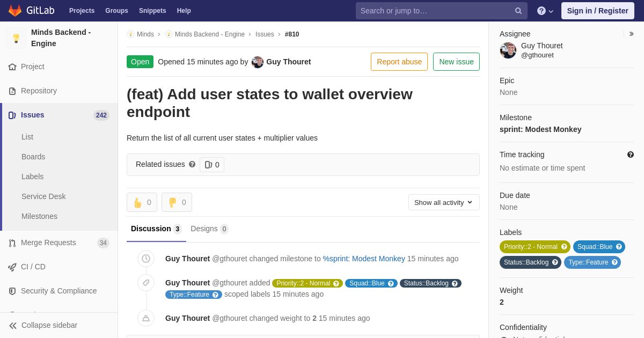
Task: Open Show all activity dropdown
Action: coord(444,202)
